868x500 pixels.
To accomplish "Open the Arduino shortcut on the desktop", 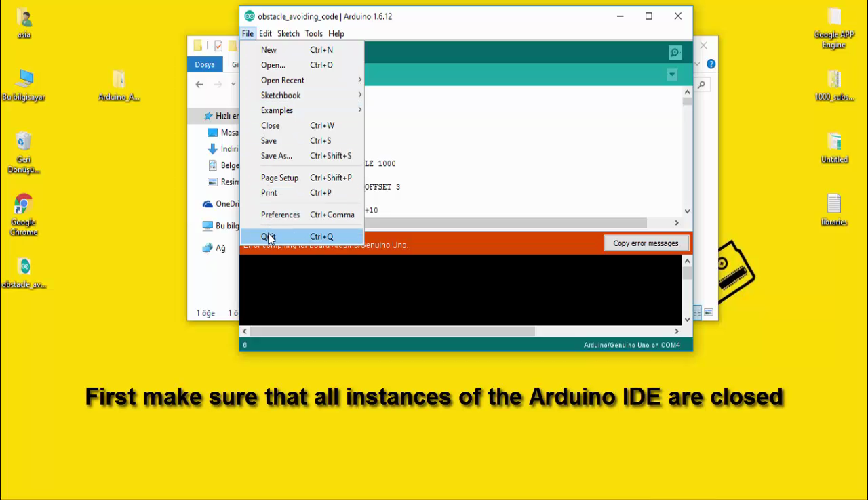I will pyautogui.click(x=119, y=81).
